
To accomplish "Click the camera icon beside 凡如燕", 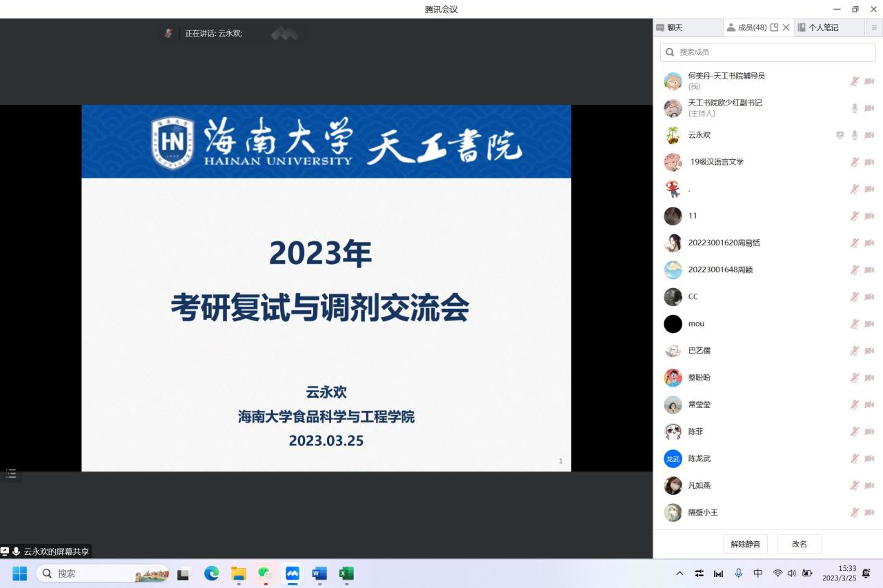I will coord(869,485).
